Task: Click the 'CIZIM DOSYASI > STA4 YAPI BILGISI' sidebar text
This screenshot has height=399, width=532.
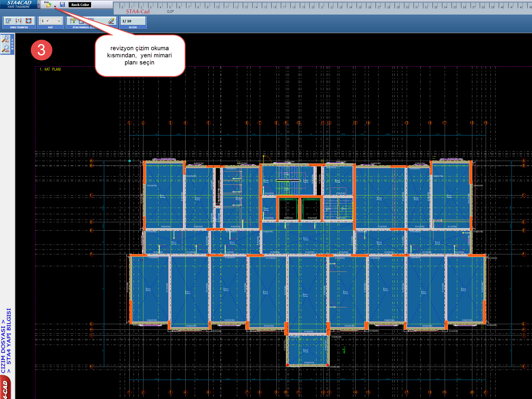Action: (6, 340)
